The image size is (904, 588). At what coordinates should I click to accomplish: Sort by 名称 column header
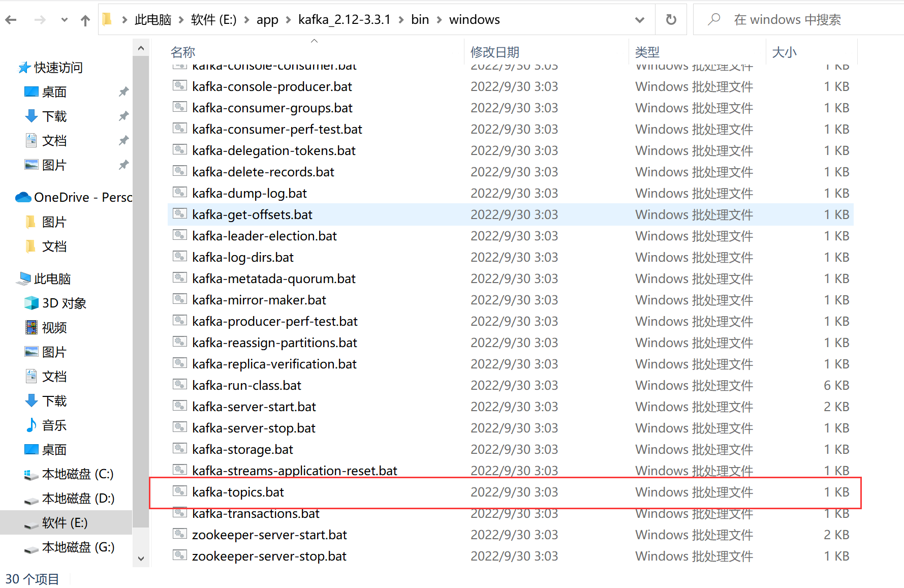pos(183,52)
